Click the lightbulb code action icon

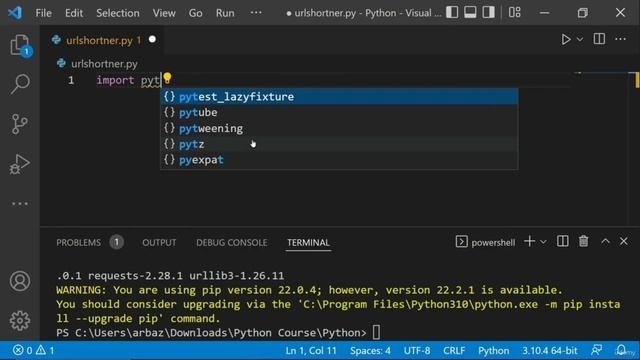point(167,78)
